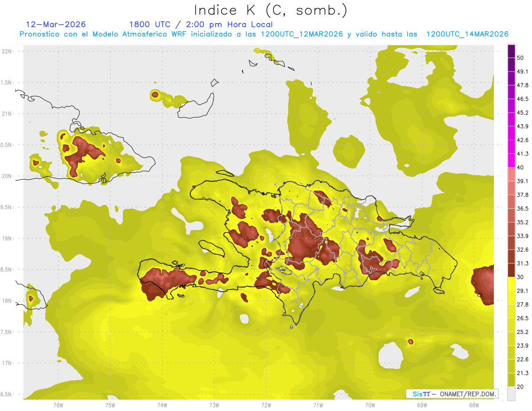Image resolution: width=532 pixels, height=411 pixels.
Task: Click colorbar value "31.3"
Action: 523,263
